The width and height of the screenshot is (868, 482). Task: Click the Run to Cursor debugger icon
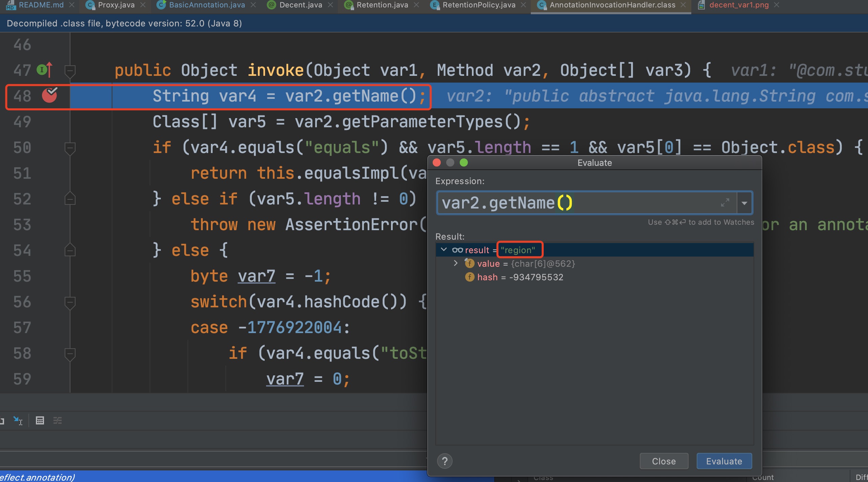point(18,421)
